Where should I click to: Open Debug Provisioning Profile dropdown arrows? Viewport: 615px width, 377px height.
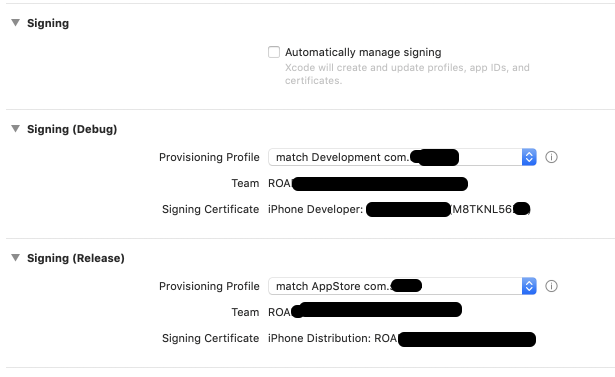pos(529,157)
